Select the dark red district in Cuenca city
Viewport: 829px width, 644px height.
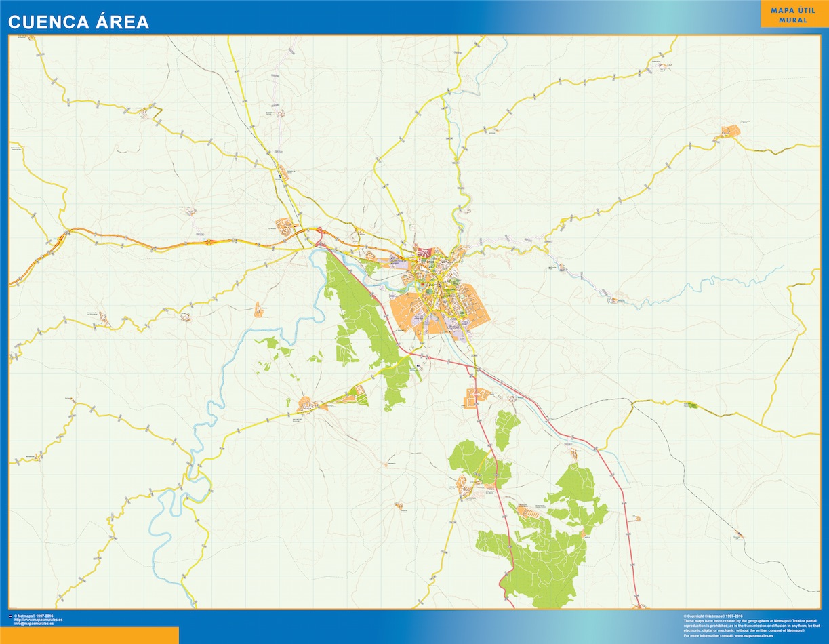pos(428,251)
